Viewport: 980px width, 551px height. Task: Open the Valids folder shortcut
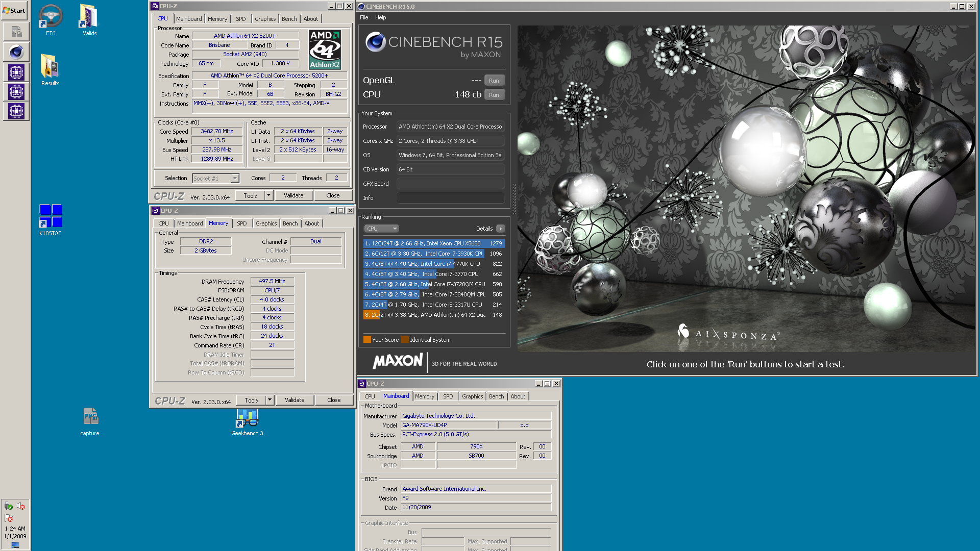[89, 20]
